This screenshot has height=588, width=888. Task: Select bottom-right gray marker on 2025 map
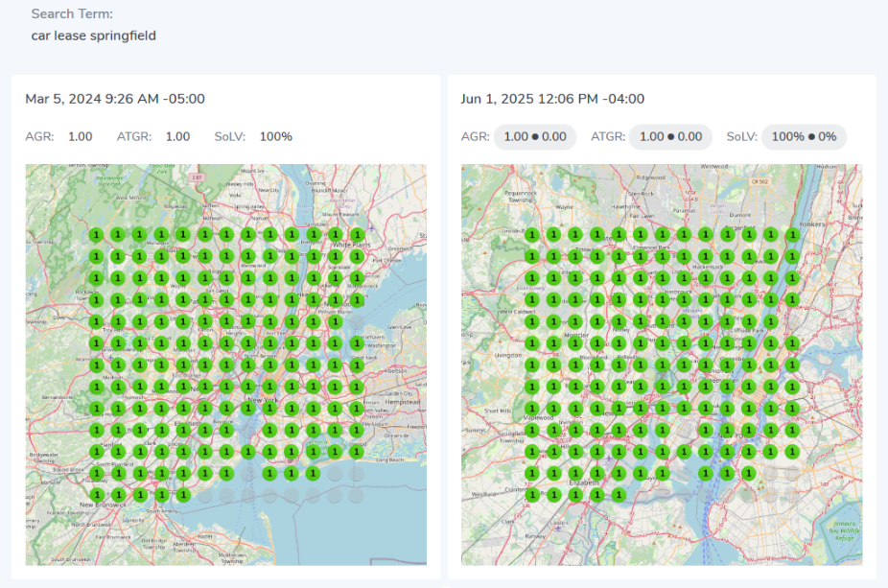(x=792, y=495)
